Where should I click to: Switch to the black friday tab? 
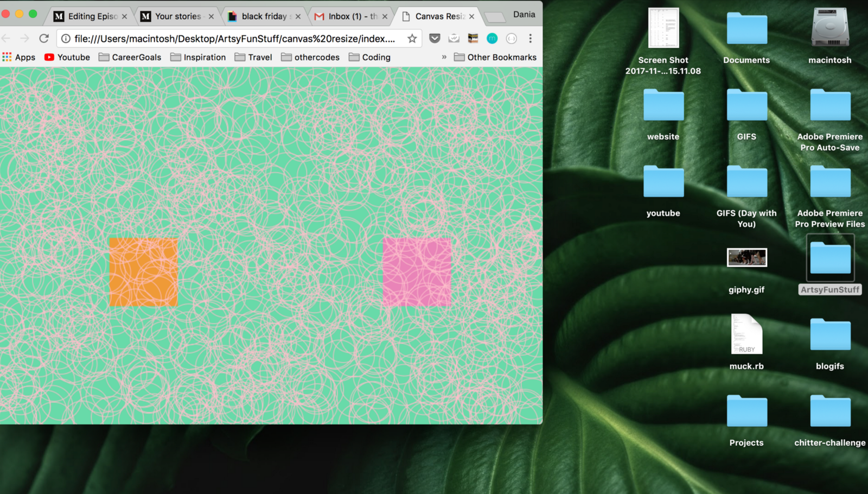[x=264, y=16]
